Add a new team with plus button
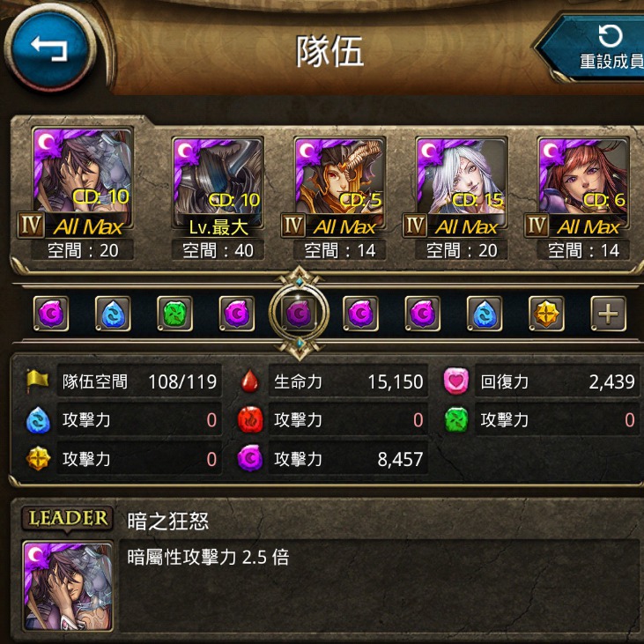Image resolution: width=644 pixels, height=644 pixels. (x=608, y=314)
